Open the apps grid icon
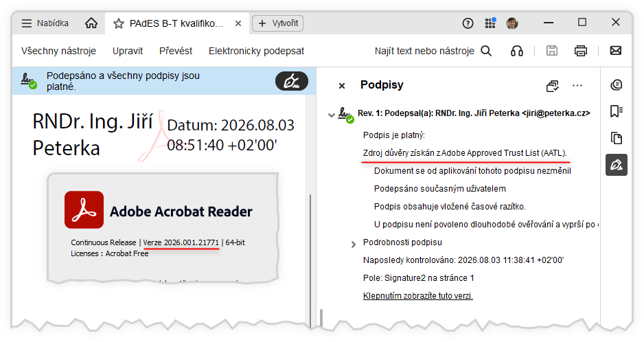Image resolution: width=644 pixels, height=342 pixels. coord(490,23)
